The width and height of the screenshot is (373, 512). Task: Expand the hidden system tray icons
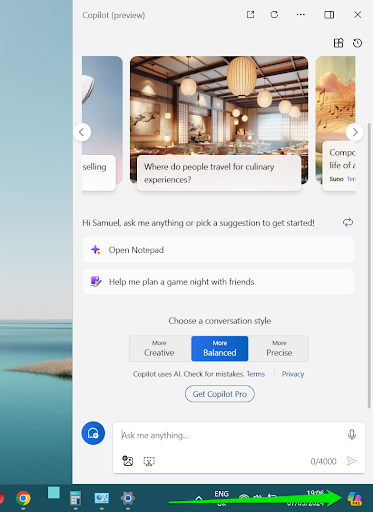199,498
